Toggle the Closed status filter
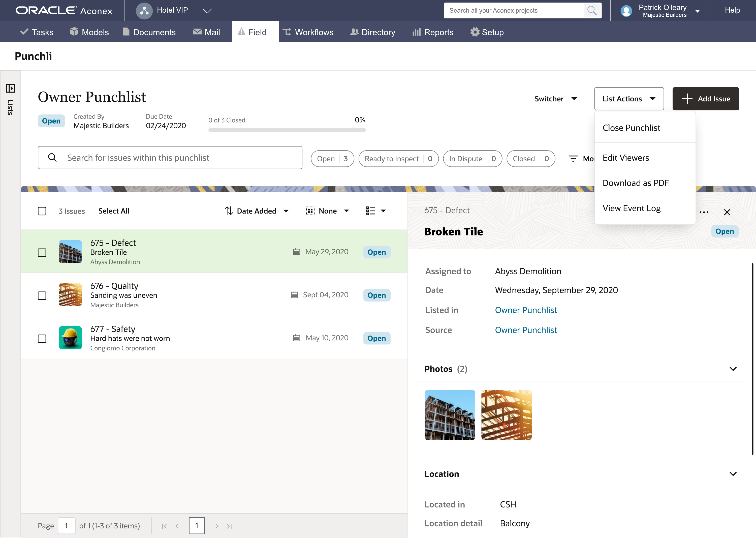The width and height of the screenshot is (756, 538). [531, 159]
